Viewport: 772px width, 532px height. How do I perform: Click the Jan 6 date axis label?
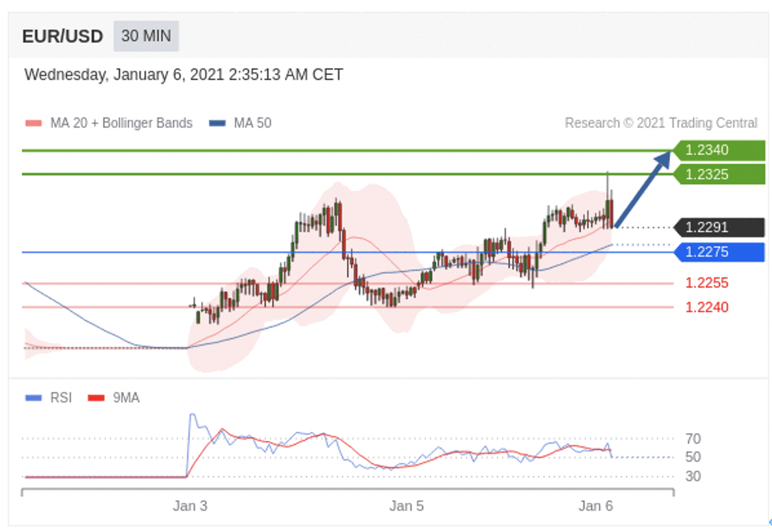596,506
